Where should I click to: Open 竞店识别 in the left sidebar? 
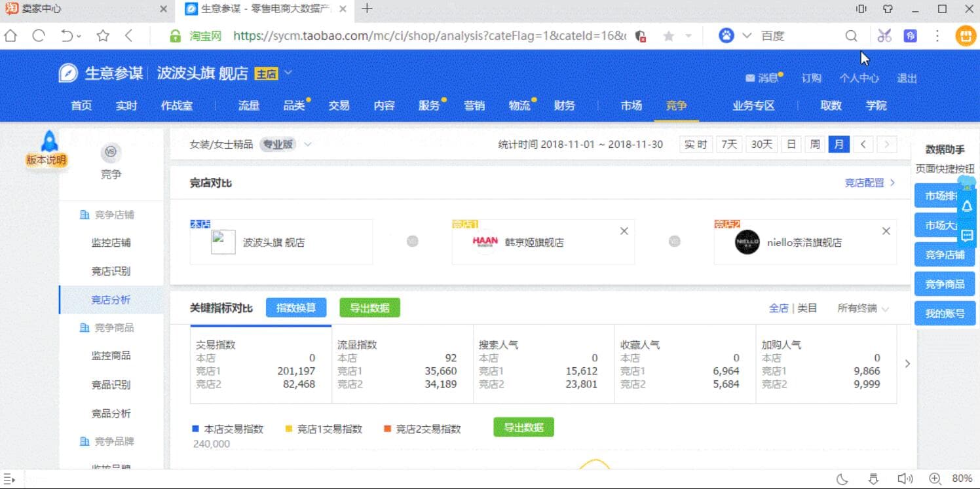[111, 271]
